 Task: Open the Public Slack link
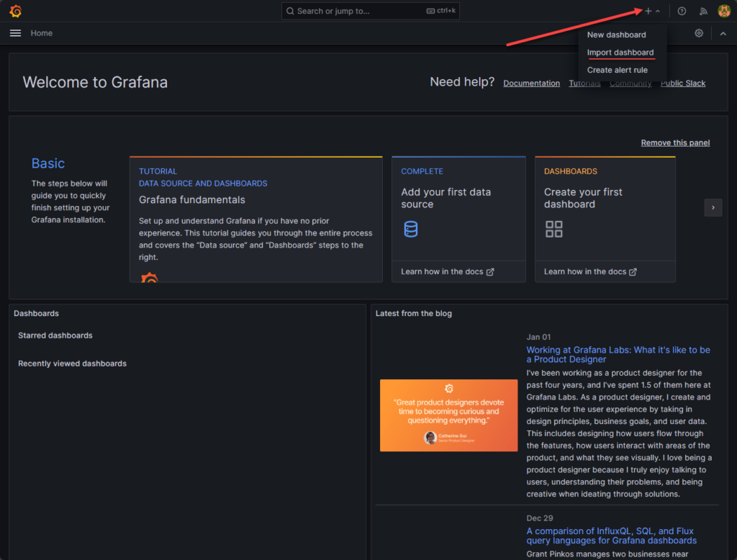tap(682, 83)
